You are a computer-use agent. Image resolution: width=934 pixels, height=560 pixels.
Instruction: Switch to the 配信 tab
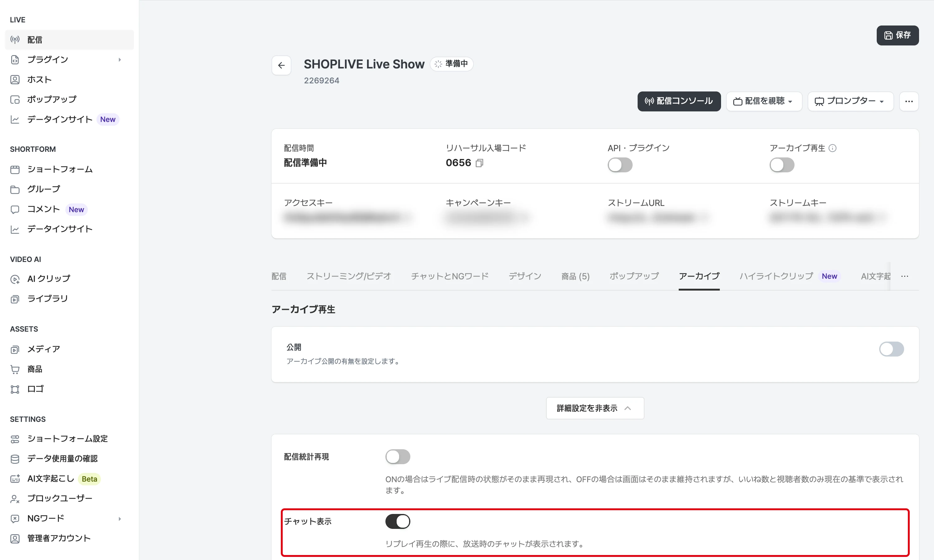click(x=279, y=276)
